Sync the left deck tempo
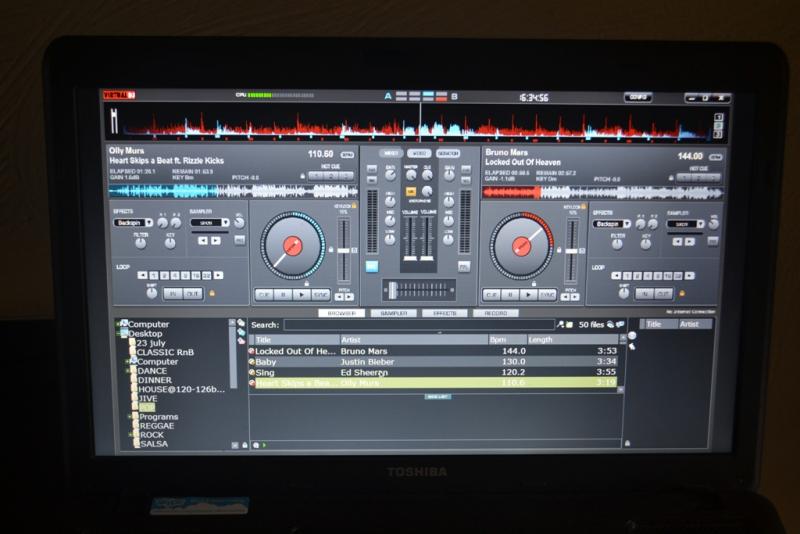The image size is (800, 534). coord(320,295)
